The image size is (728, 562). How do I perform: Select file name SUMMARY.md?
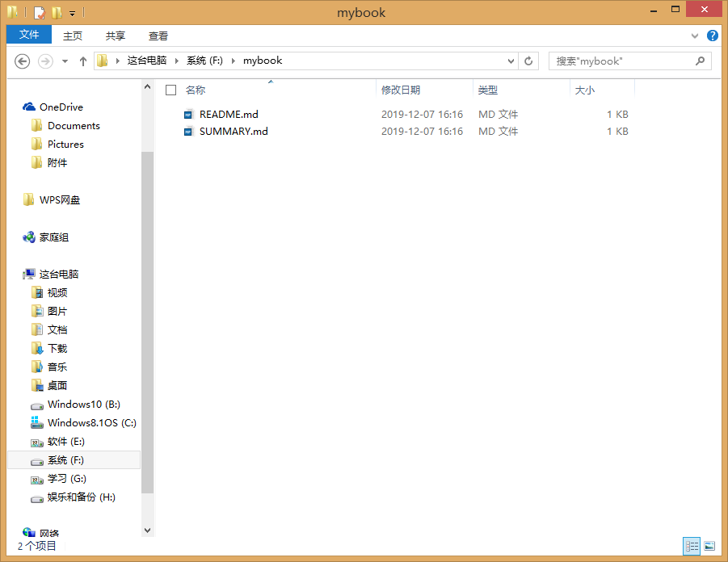pyautogui.click(x=234, y=132)
